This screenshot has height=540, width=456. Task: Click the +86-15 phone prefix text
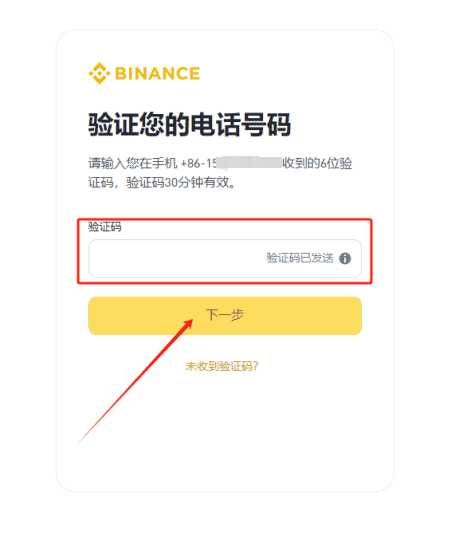click(x=199, y=163)
